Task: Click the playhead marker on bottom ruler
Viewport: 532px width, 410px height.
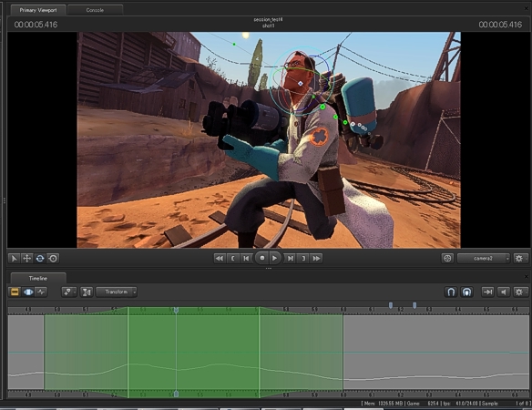Action: pos(176,394)
